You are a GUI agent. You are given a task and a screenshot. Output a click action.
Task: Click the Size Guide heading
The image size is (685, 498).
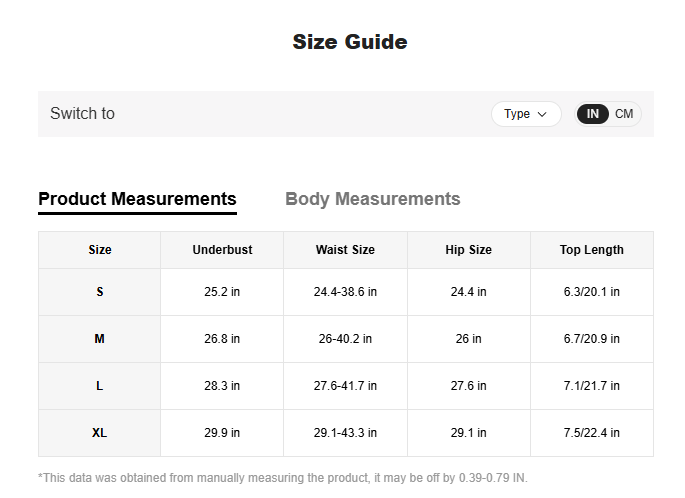[349, 42]
